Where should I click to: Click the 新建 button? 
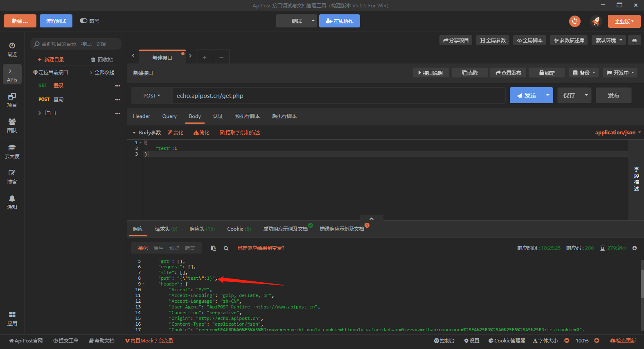click(x=20, y=21)
